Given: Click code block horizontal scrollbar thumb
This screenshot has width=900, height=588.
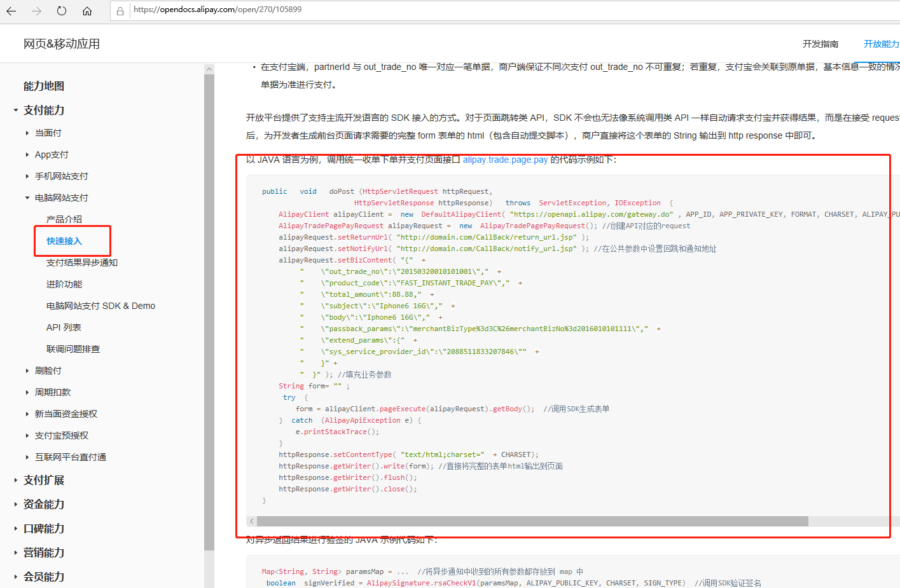Looking at the screenshot, I should tap(532, 521).
